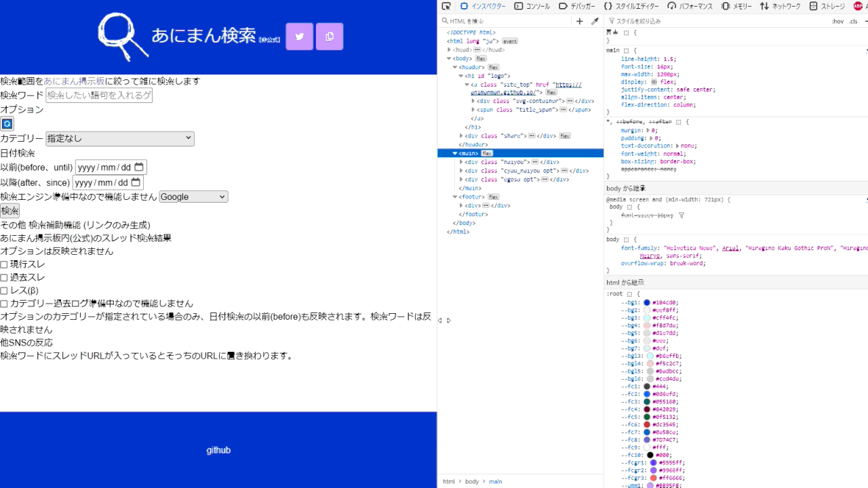Toggle selector highlighter next to main rule
This screenshot has width=868, height=488.
626,51
